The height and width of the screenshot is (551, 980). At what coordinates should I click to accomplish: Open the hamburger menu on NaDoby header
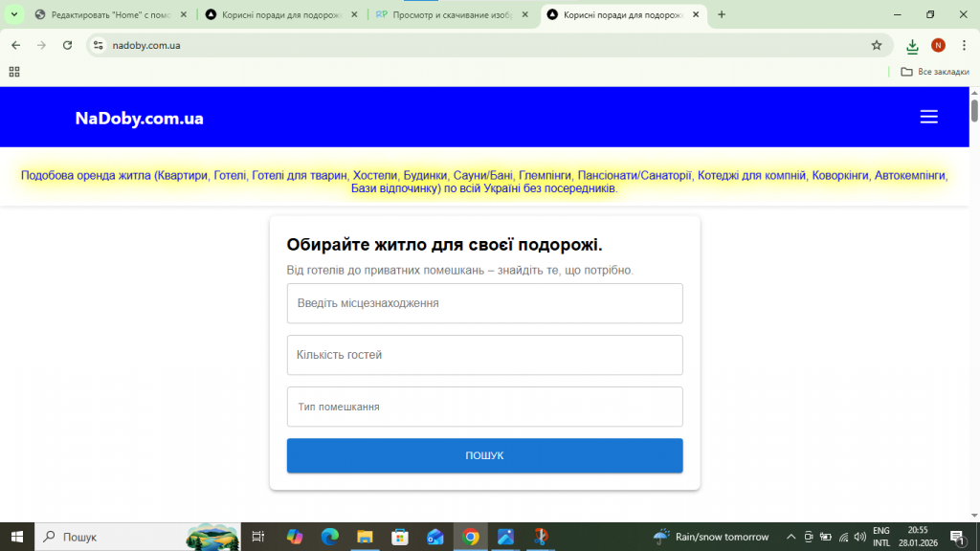(928, 117)
